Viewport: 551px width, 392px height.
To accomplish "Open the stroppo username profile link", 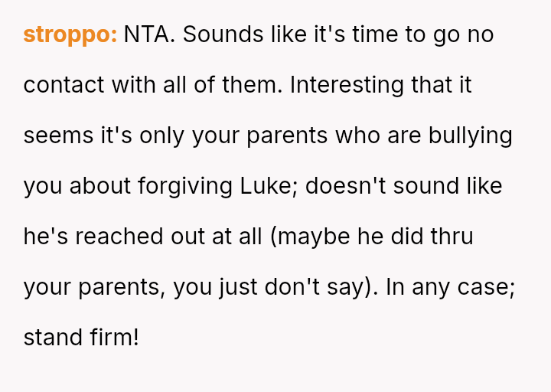I will [x=70, y=34].
